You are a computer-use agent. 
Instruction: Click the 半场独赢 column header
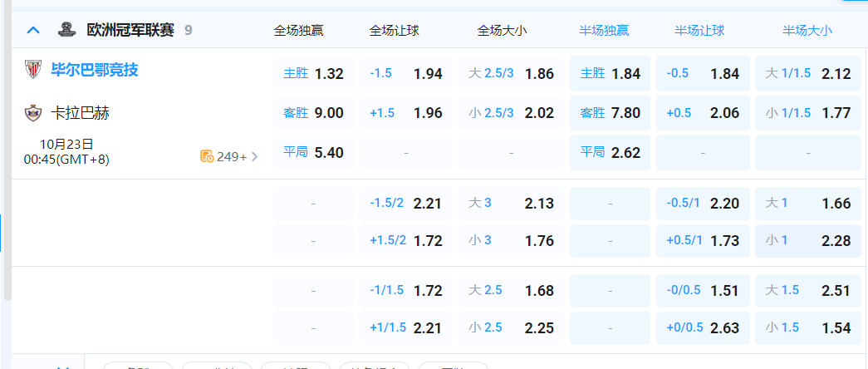(x=604, y=31)
